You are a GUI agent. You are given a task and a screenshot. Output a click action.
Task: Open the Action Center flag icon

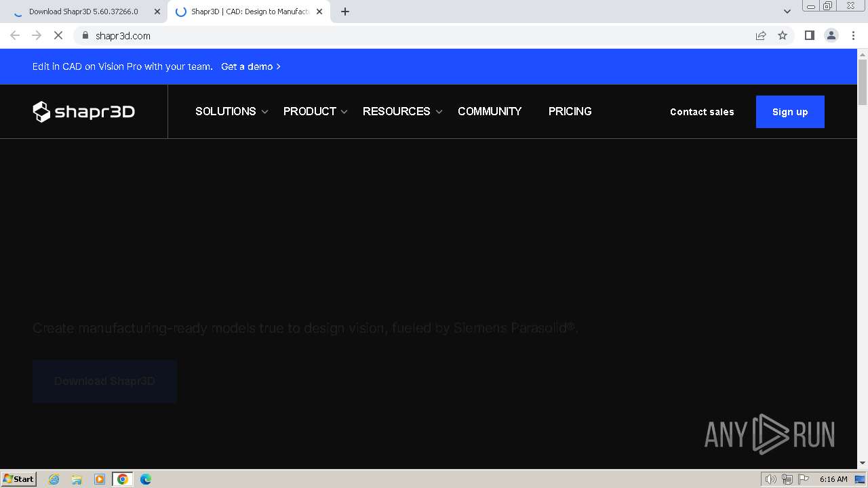point(804,479)
